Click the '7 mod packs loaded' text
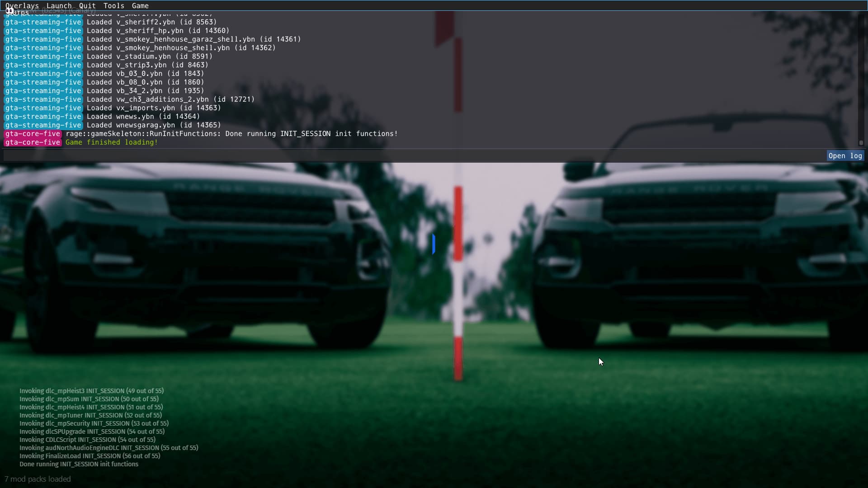 [38, 479]
